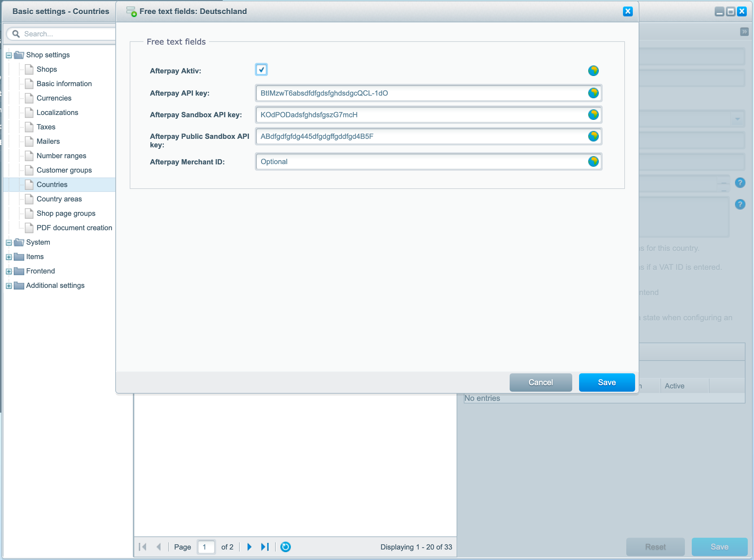Viewport: 754px width, 560px height.
Task: Save the country settings in background window
Action: pos(719,547)
